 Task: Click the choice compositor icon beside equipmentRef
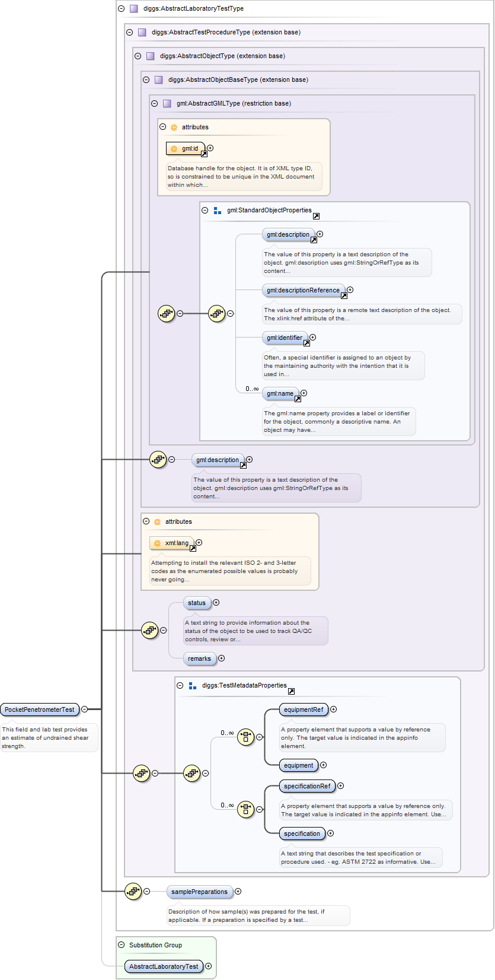245,737
